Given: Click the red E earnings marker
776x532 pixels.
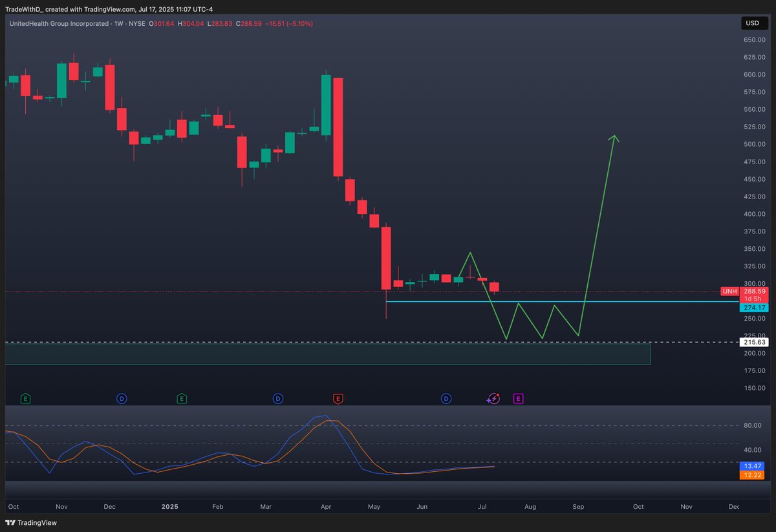Looking at the screenshot, I should coord(338,399).
